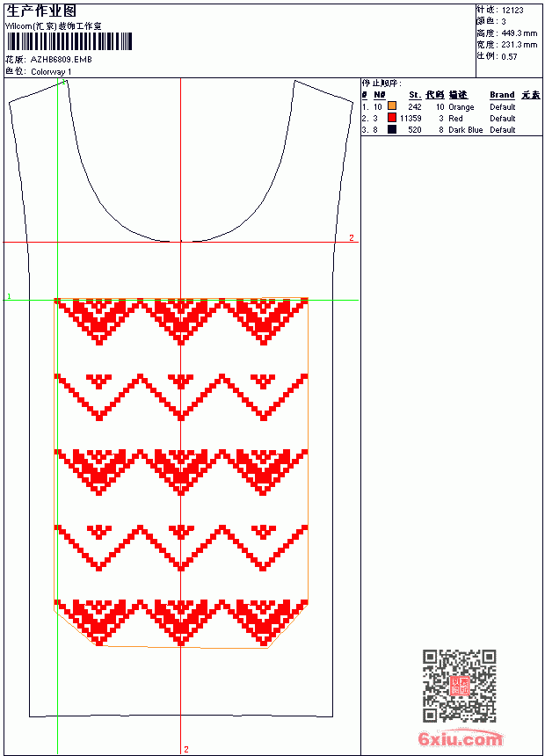Click the 'Brand' column header
The height and width of the screenshot is (756, 545).
(502, 95)
